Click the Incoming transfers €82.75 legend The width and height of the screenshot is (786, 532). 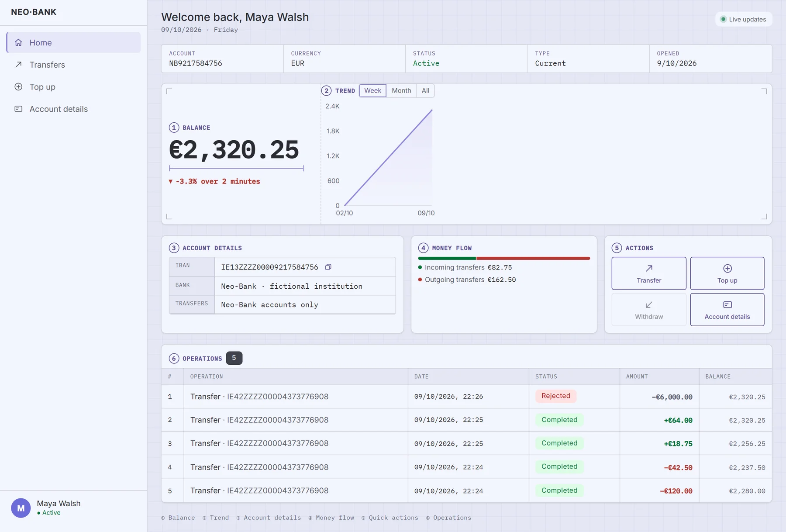click(x=465, y=267)
